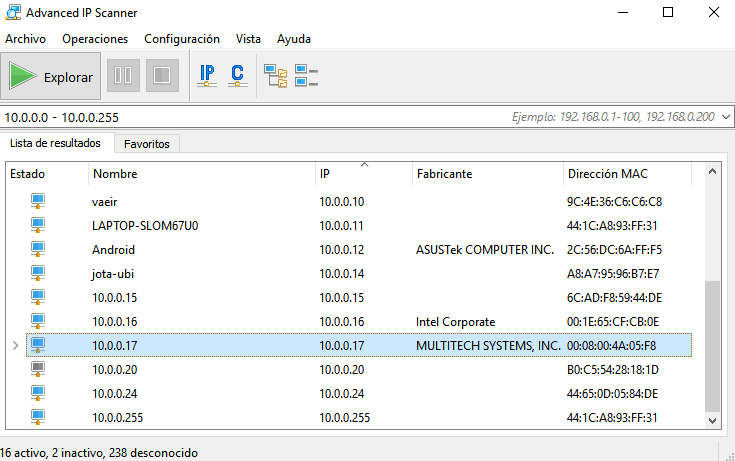Click the computer icon for jota-ubi
735x461 pixels.
tap(38, 273)
